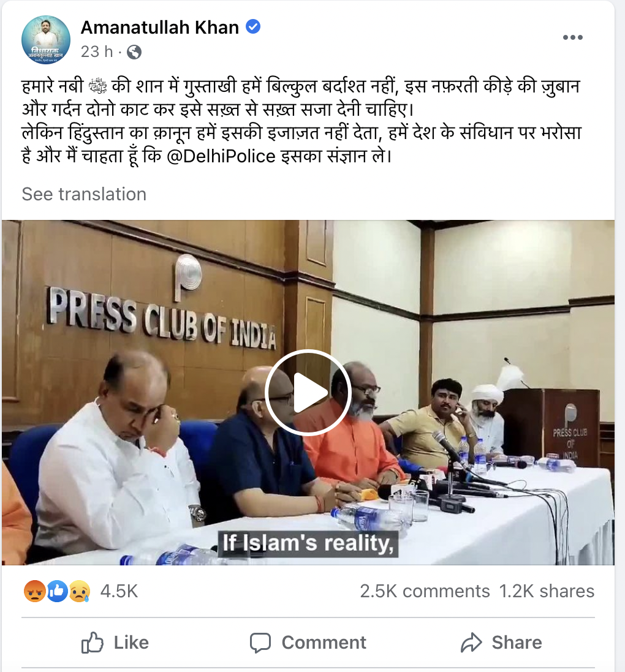This screenshot has height=672, width=625.
Task: Click the sad reaction emoji
Action: pyautogui.click(x=79, y=591)
